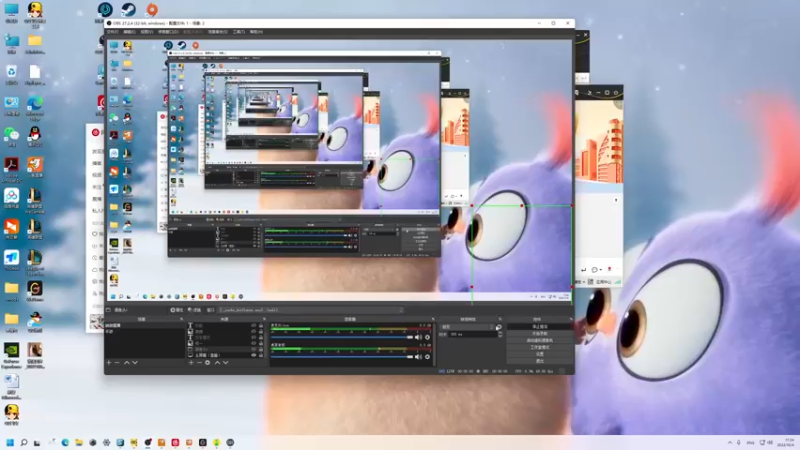
Task: Toggle visibility eye of the second source row
Action: [254, 332]
